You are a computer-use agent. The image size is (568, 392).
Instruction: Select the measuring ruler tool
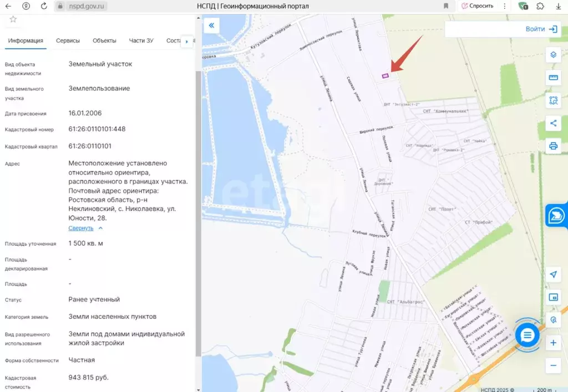point(553,78)
